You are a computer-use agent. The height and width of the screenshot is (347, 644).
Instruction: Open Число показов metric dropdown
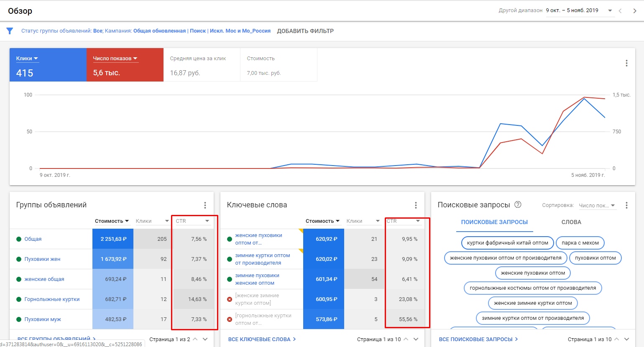[x=115, y=59]
